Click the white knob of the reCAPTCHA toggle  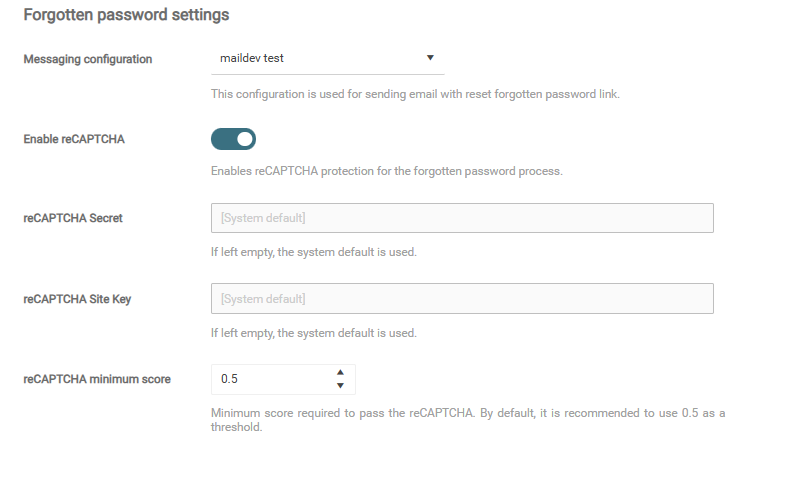245,139
